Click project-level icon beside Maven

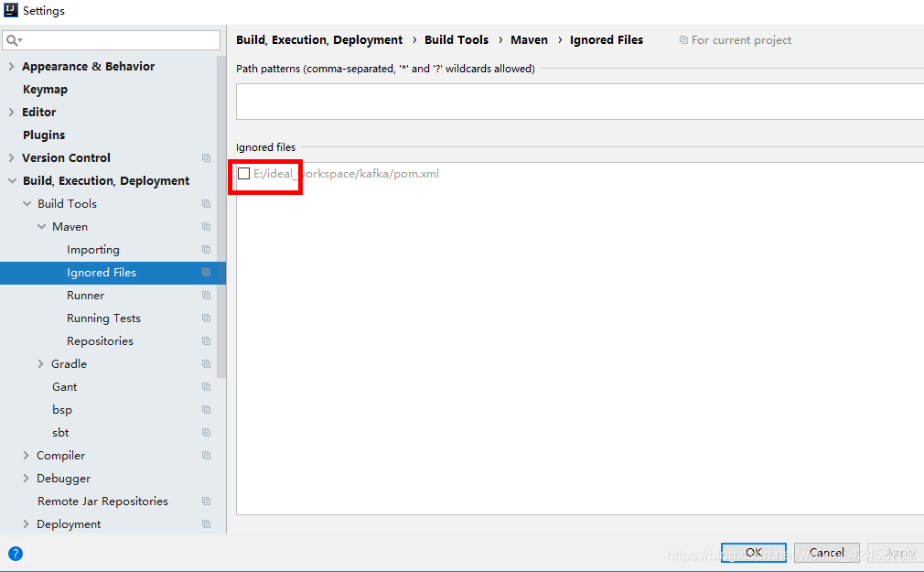click(206, 227)
